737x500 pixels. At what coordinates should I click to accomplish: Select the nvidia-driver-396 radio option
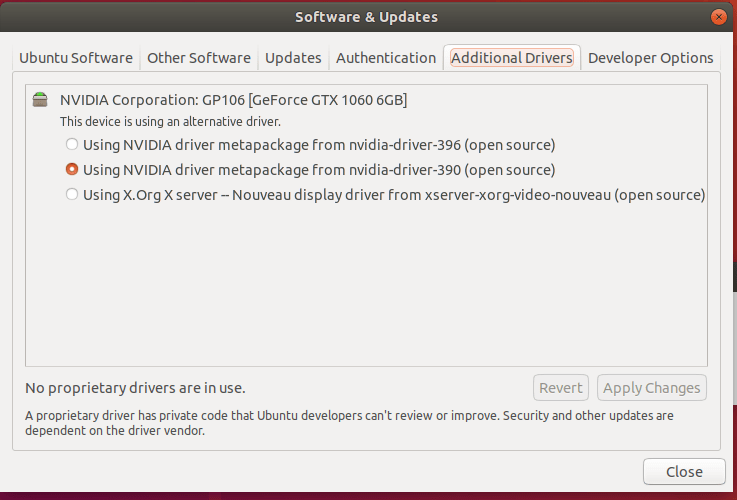72,145
